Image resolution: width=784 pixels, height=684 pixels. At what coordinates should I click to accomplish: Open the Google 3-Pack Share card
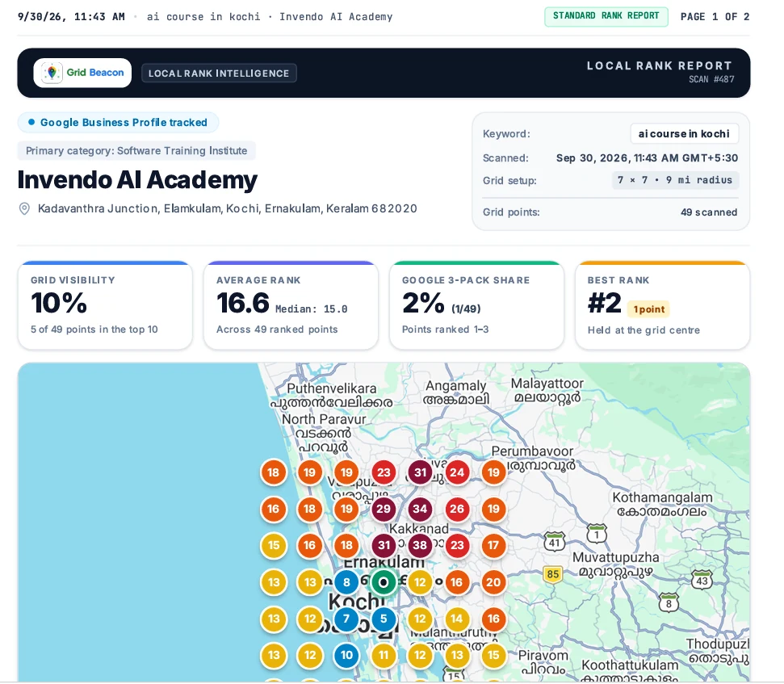476,305
